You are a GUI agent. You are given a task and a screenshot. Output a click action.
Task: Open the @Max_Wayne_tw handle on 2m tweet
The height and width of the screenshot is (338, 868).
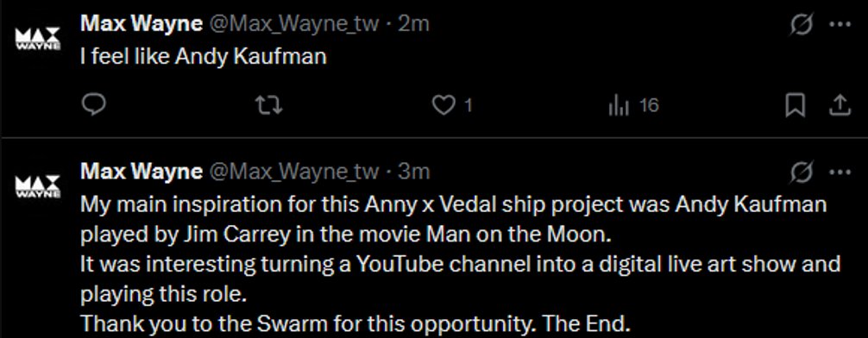293,24
